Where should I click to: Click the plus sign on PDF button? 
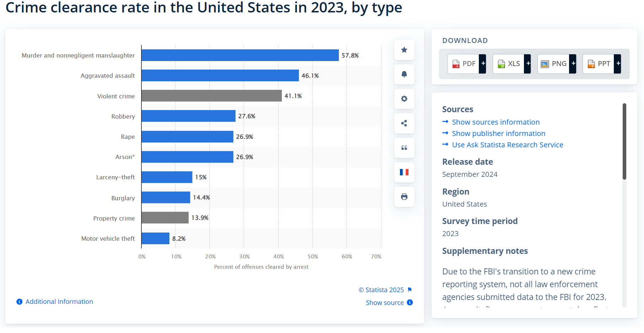[483, 64]
